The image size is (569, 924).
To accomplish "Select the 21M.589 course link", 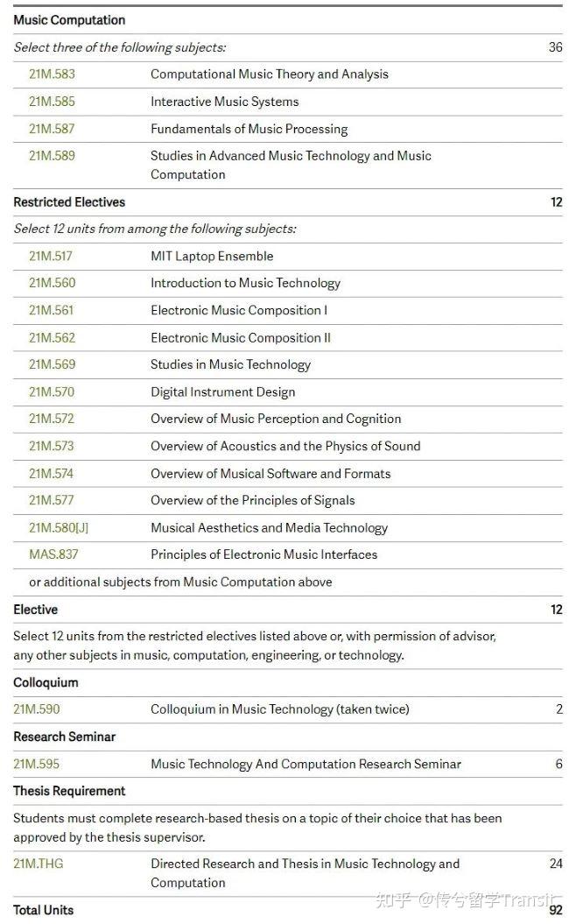I will 52,156.
